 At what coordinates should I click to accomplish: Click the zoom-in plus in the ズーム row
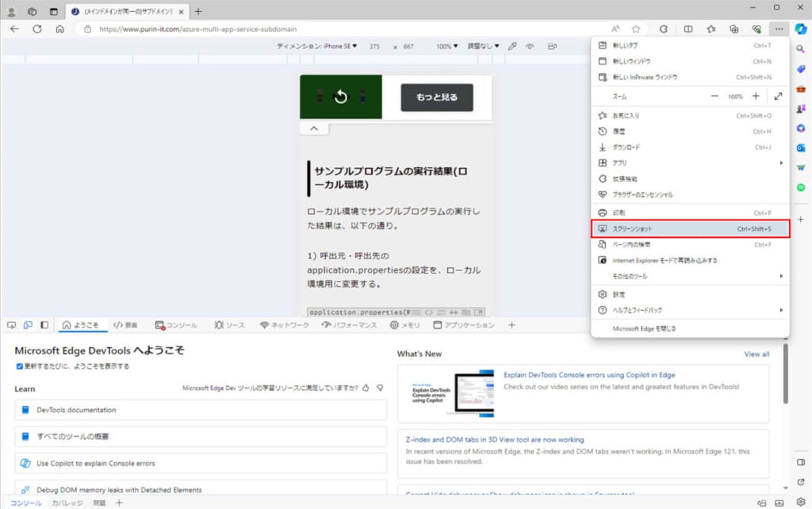coord(755,96)
